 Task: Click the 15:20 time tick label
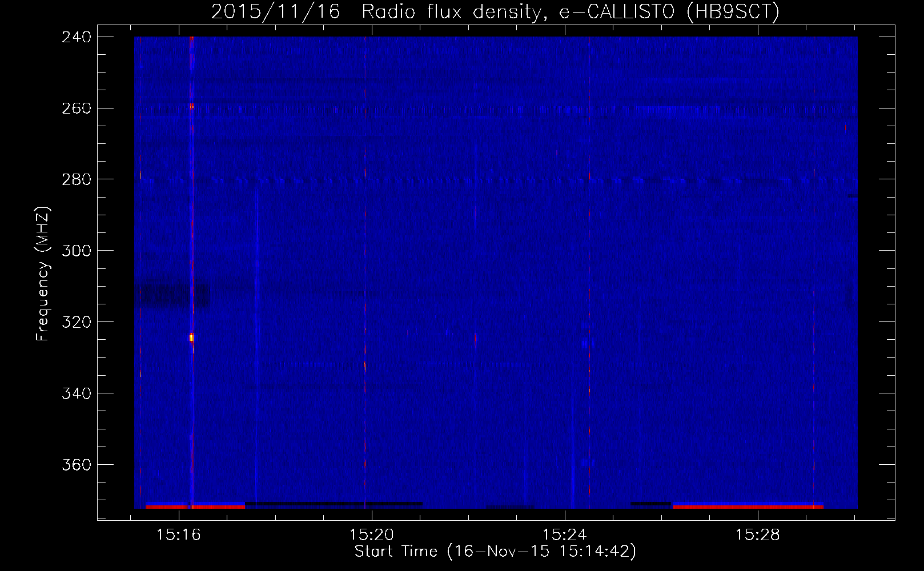click(372, 535)
